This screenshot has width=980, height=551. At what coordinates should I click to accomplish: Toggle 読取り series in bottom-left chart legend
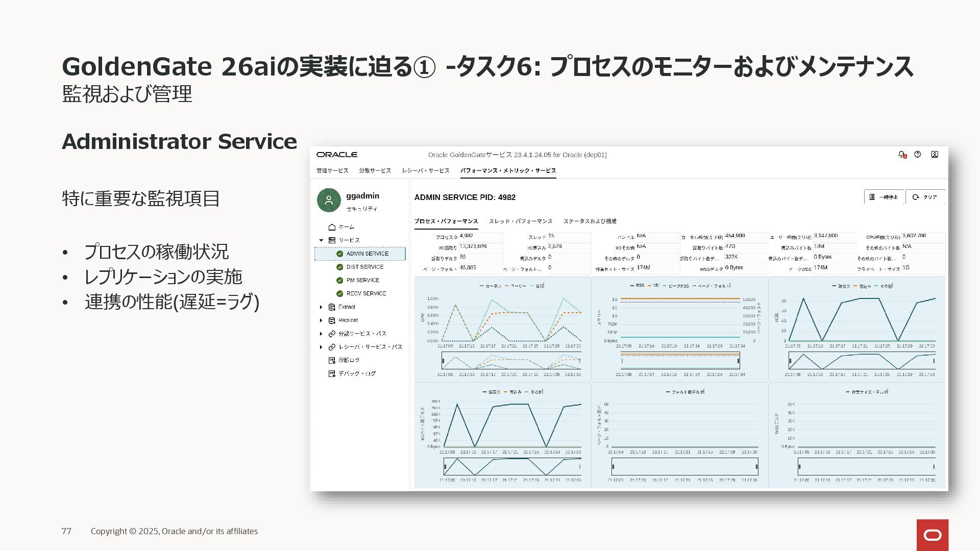(x=491, y=392)
